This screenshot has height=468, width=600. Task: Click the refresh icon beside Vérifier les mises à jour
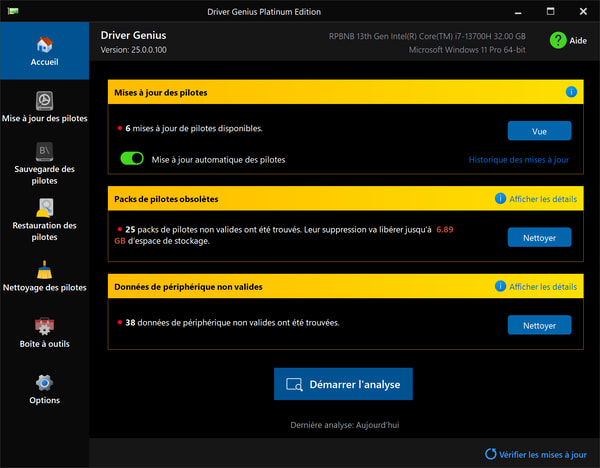pyautogui.click(x=491, y=454)
